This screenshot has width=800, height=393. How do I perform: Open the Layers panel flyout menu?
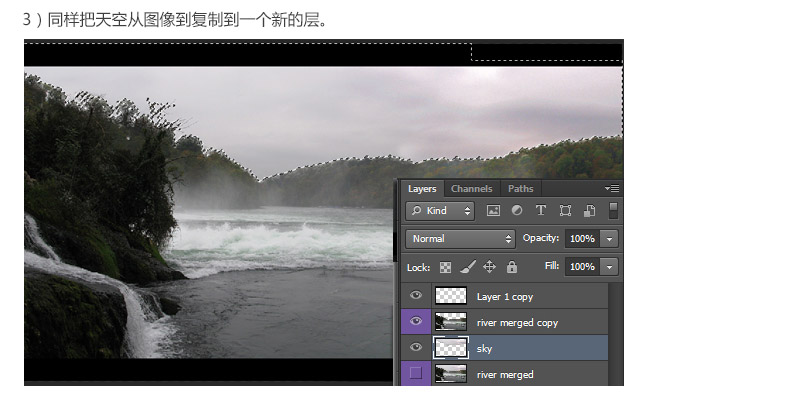(x=612, y=188)
